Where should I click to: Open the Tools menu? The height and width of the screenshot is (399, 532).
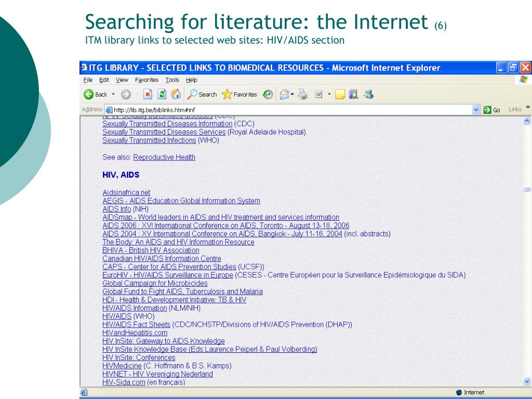click(172, 79)
